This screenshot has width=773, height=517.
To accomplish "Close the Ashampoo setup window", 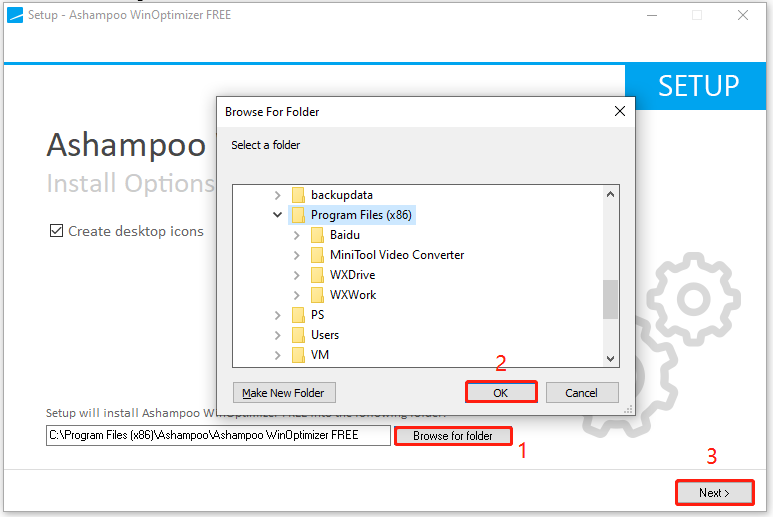I will click(x=743, y=15).
